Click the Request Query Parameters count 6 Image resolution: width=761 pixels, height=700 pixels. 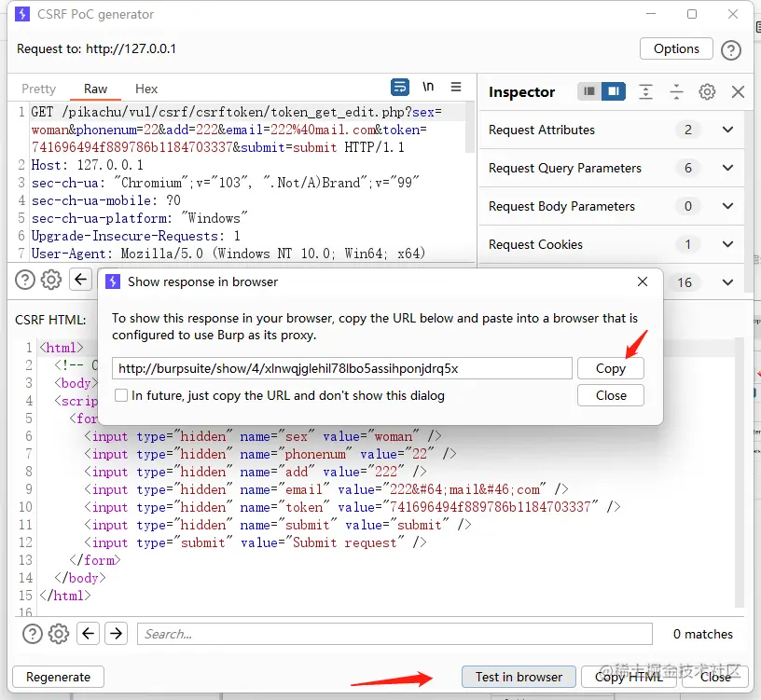[687, 168]
